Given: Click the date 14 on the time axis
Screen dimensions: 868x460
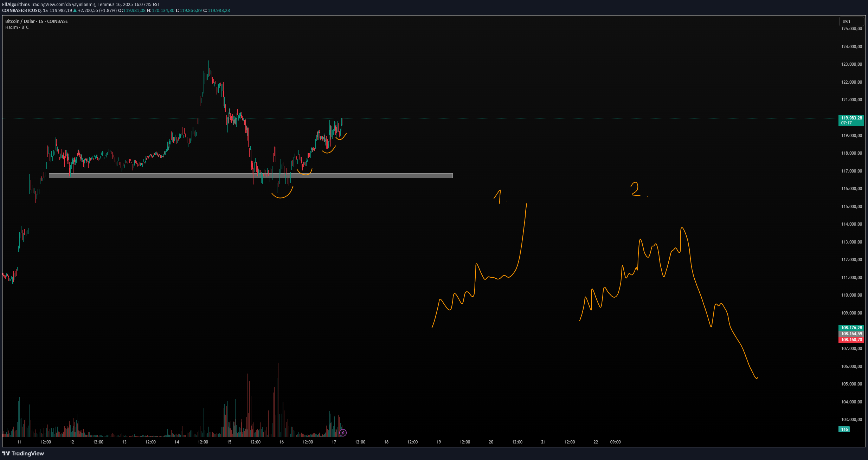Looking at the screenshot, I should pos(177,442).
